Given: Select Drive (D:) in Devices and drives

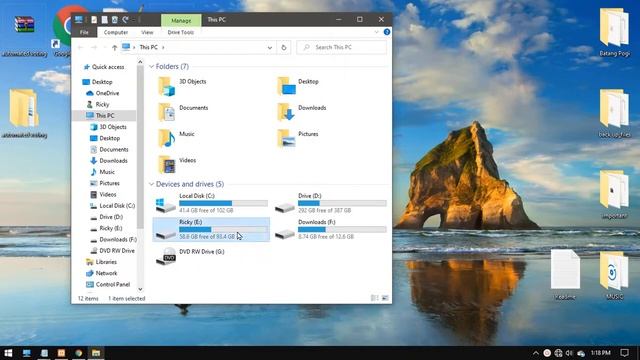Looking at the screenshot, I should [330, 203].
